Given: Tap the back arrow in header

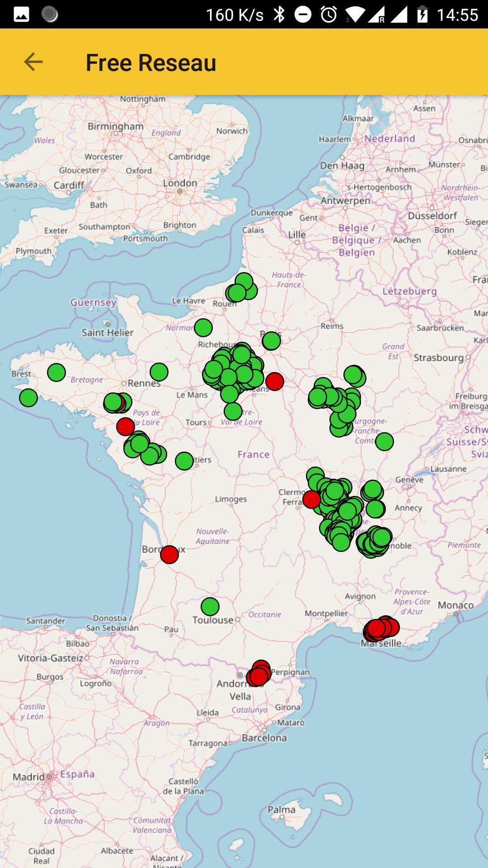Looking at the screenshot, I should tap(33, 62).
